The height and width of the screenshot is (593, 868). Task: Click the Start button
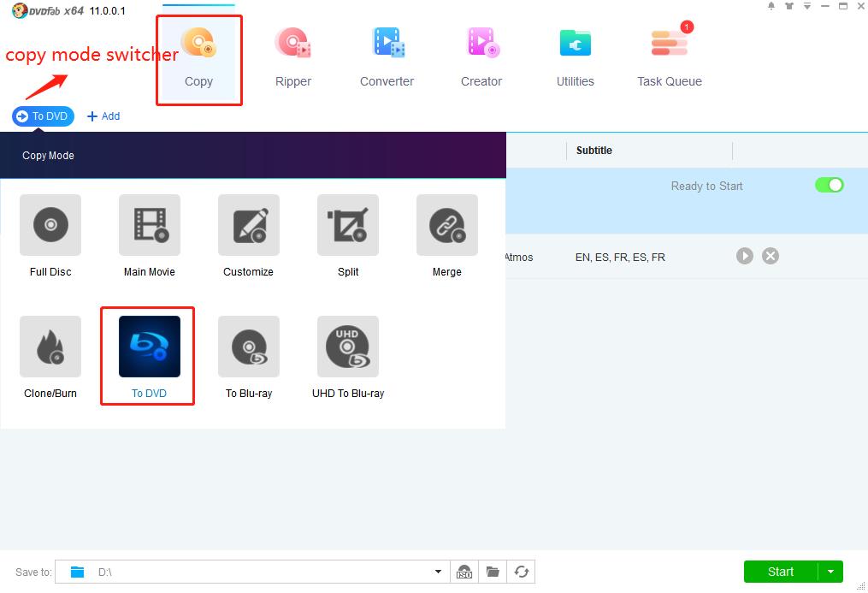click(x=779, y=572)
